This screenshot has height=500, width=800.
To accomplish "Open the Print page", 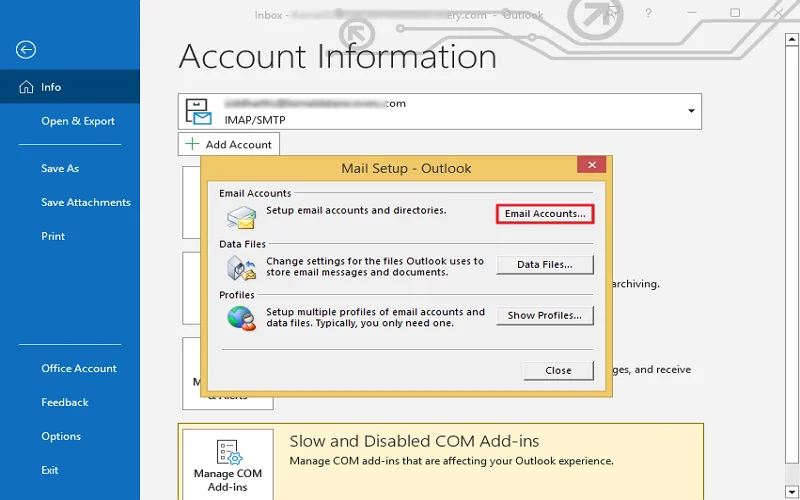I will pos(53,236).
